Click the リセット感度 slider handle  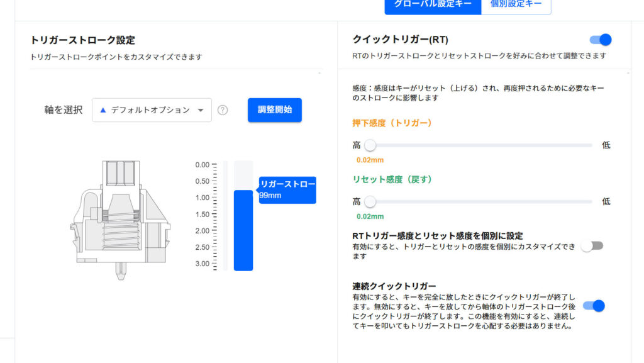coord(370,202)
